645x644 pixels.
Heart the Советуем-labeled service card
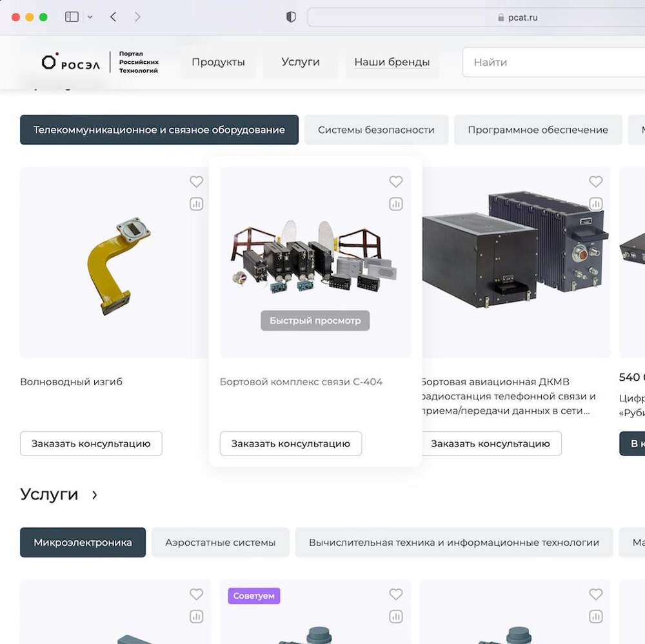tap(396, 594)
